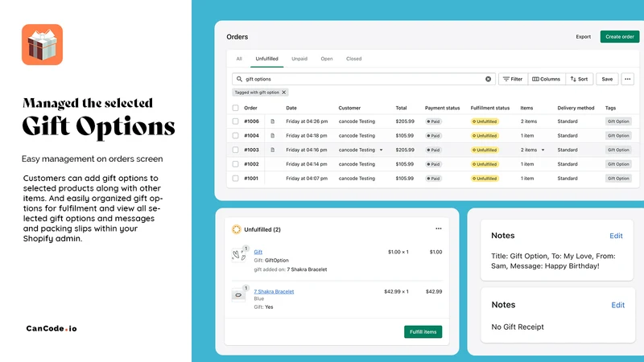Screen dimensions: 644x362
Task: Open order #1002
Action: pos(251,164)
